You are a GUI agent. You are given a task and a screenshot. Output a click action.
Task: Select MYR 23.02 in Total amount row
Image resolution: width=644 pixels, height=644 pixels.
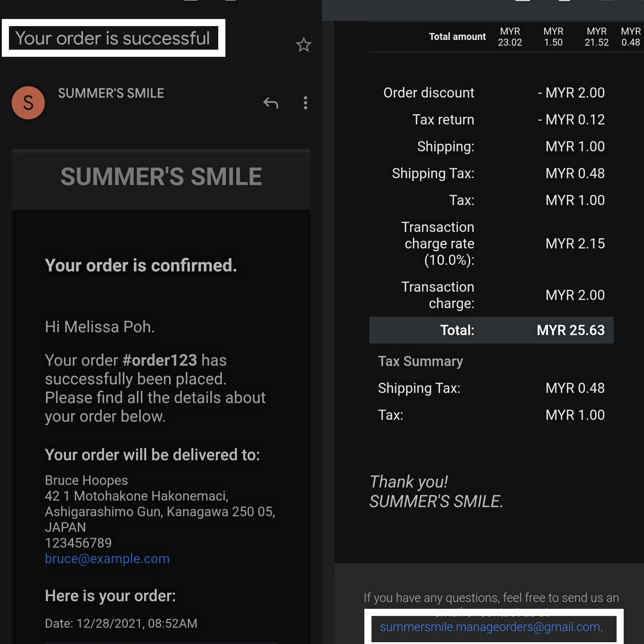click(510, 37)
